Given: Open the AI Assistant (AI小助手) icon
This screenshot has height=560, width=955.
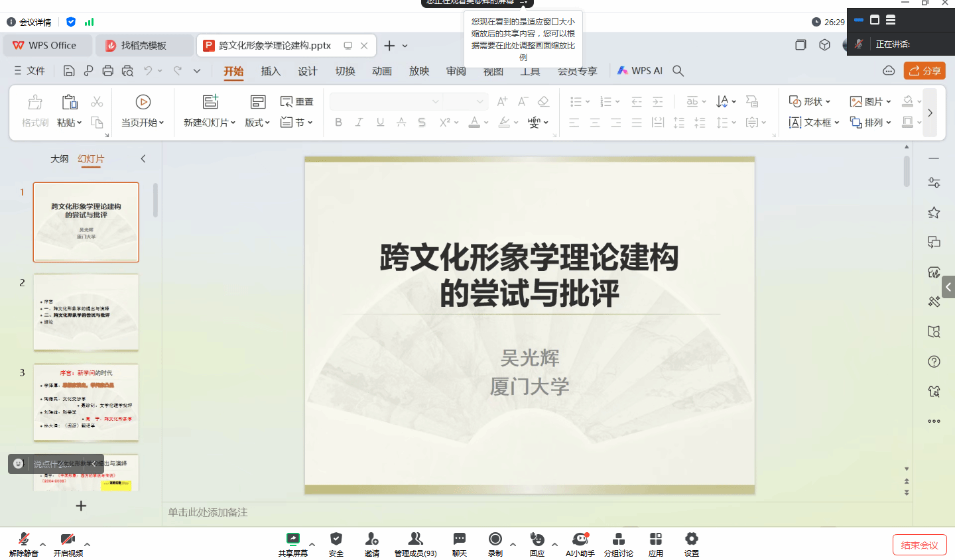Looking at the screenshot, I should [580, 539].
